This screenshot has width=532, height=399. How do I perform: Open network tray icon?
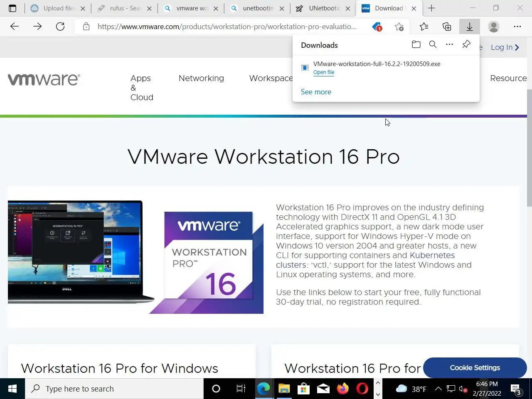tap(451, 389)
